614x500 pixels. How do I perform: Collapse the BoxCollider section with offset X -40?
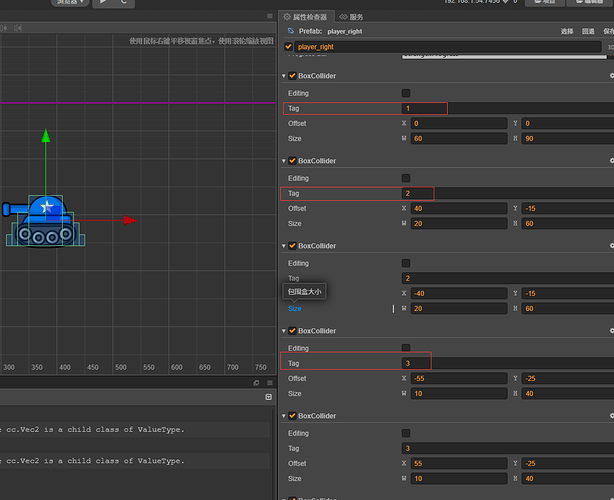click(x=283, y=246)
